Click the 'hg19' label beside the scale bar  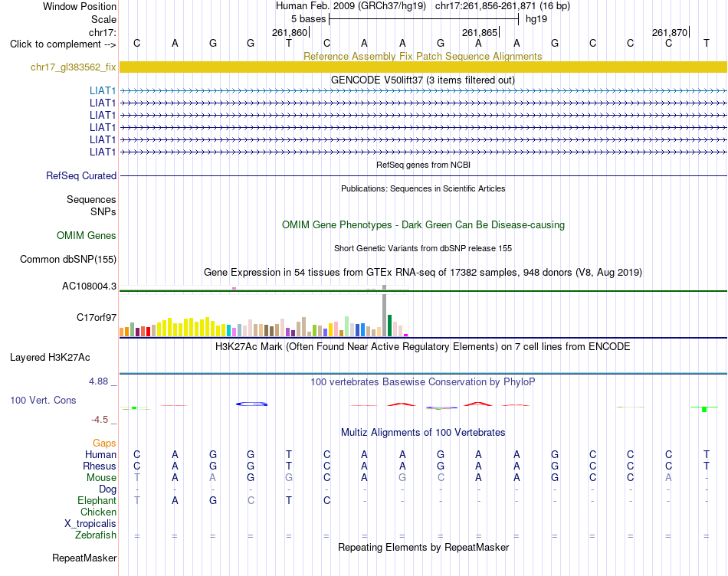[536, 19]
